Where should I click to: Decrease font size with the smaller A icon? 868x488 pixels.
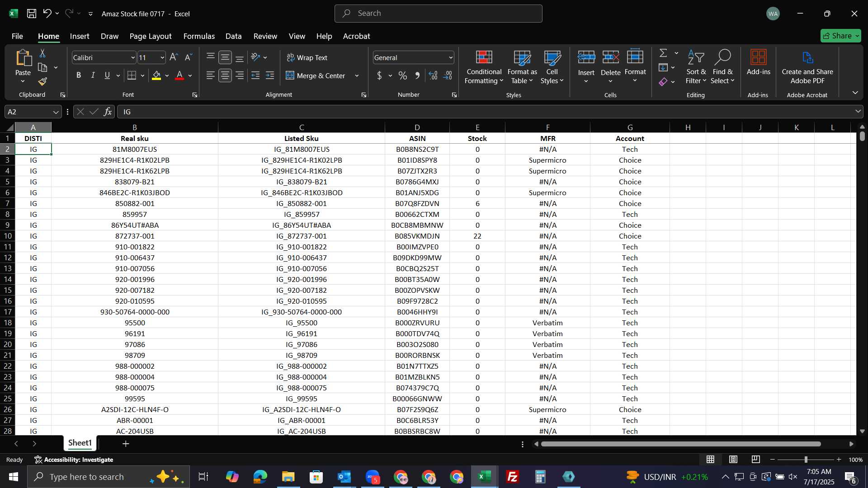click(188, 57)
